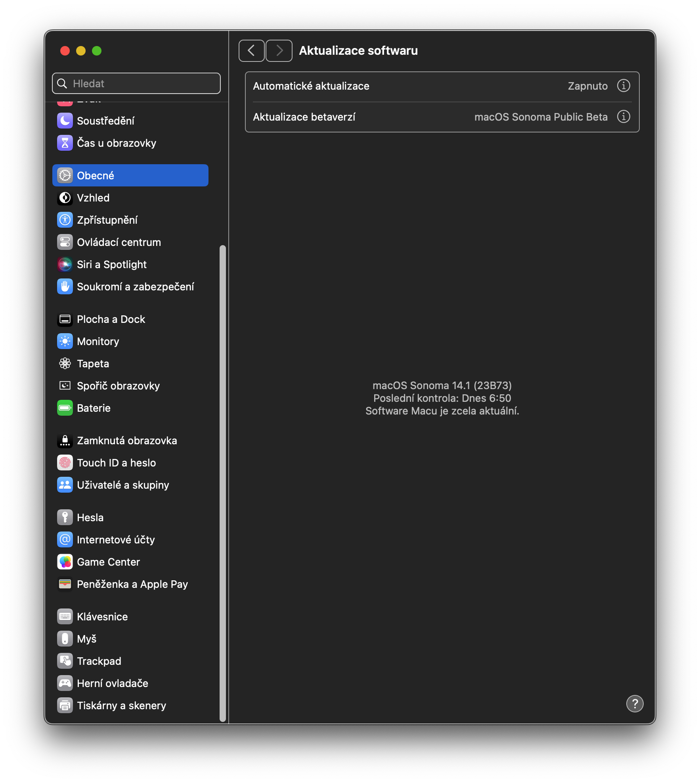Click the Aktualizace betaverzí label
Viewport: 700px width, 783px height.
[304, 117]
